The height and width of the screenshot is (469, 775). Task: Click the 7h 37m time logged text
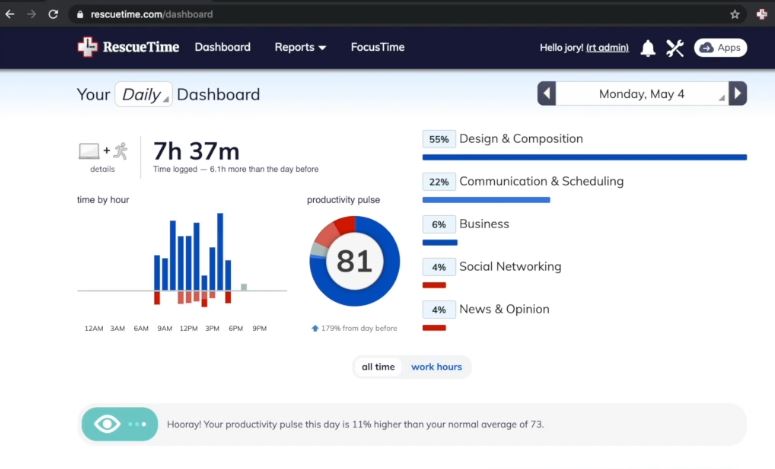point(196,151)
